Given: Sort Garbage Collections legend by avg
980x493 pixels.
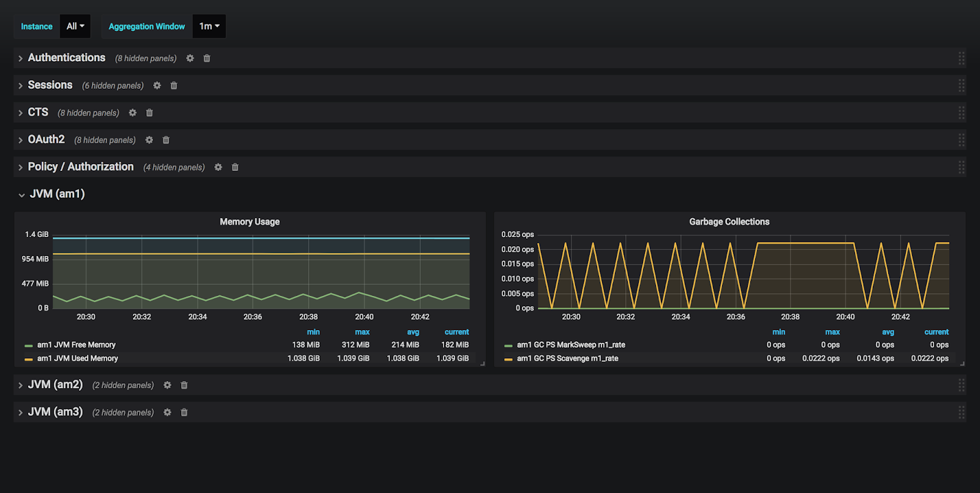Looking at the screenshot, I should point(888,332).
